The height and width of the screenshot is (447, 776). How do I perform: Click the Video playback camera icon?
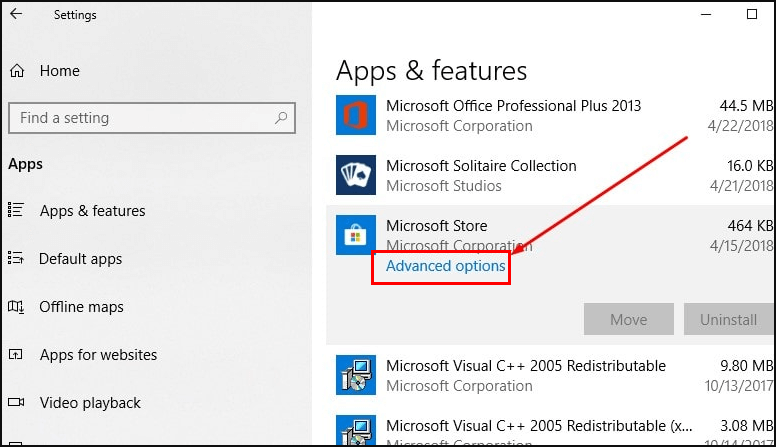tap(16, 402)
